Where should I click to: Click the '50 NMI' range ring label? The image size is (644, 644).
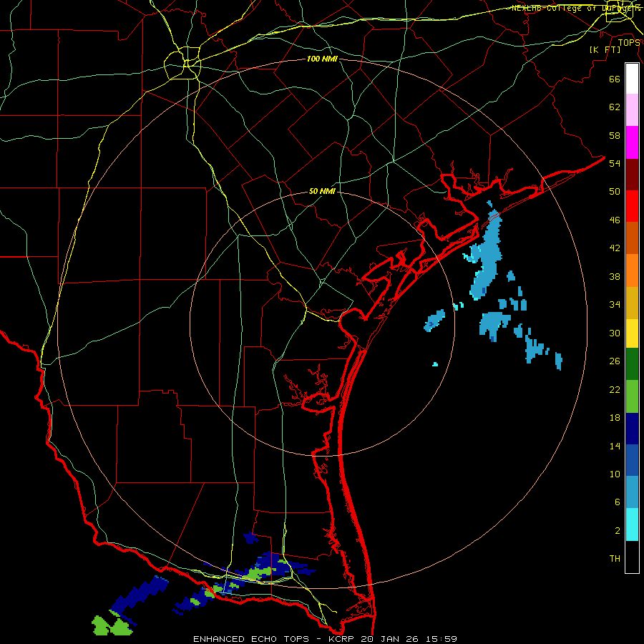pyautogui.click(x=322, y=191)
